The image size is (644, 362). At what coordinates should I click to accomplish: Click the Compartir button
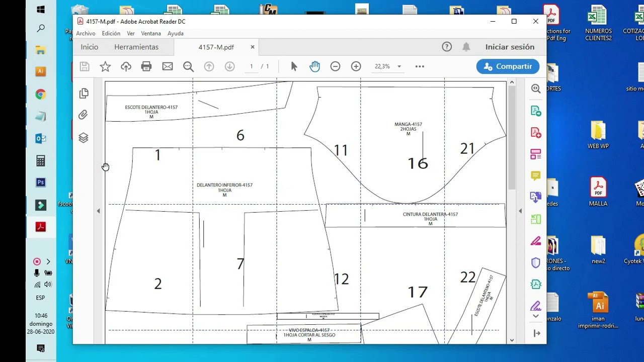pos(508,66)
